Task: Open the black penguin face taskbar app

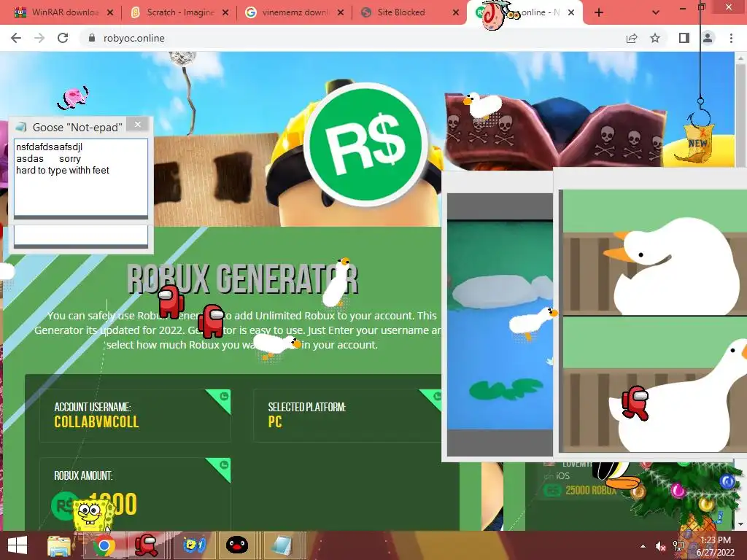Action: click(x=237, y=545)
